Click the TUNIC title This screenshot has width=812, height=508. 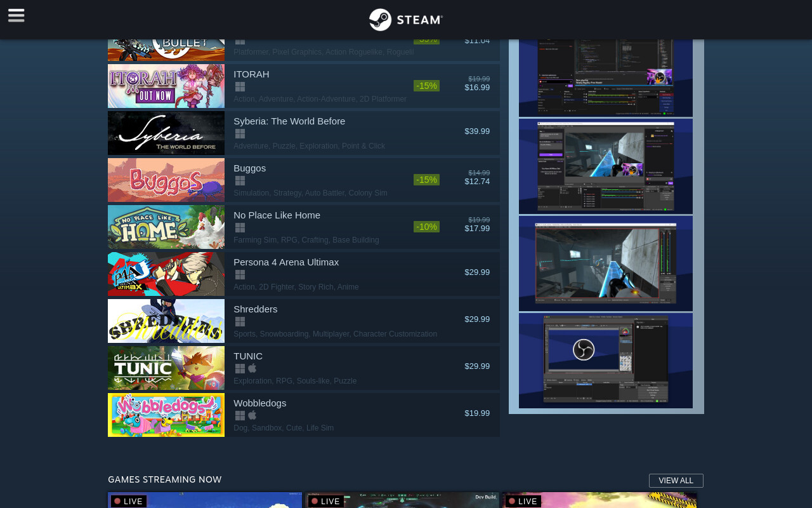pos(248,356)
